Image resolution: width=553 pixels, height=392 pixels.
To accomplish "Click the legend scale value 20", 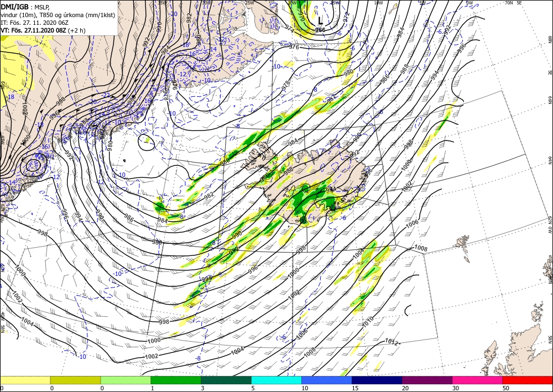I will (405, 388).
